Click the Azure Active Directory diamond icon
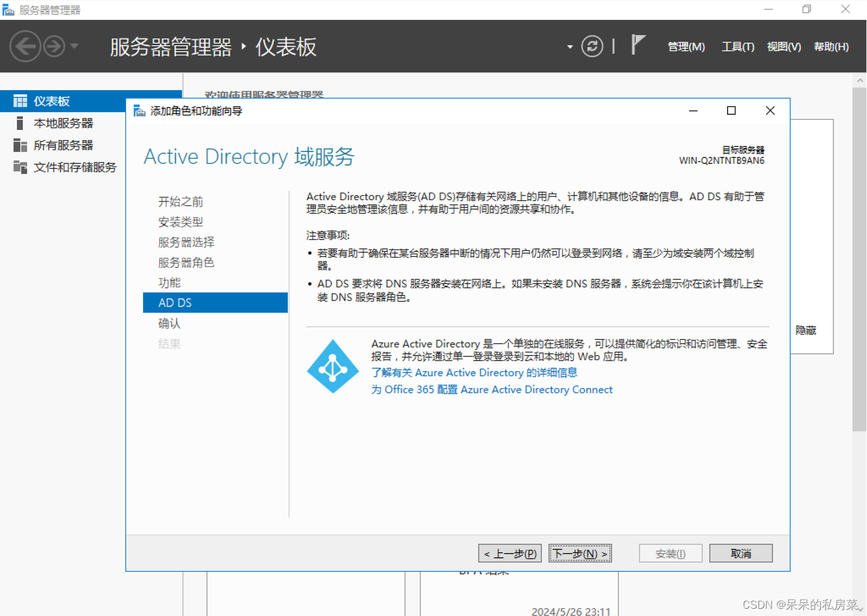This screenshot has height=616, width=867. [x=333, y=367]
